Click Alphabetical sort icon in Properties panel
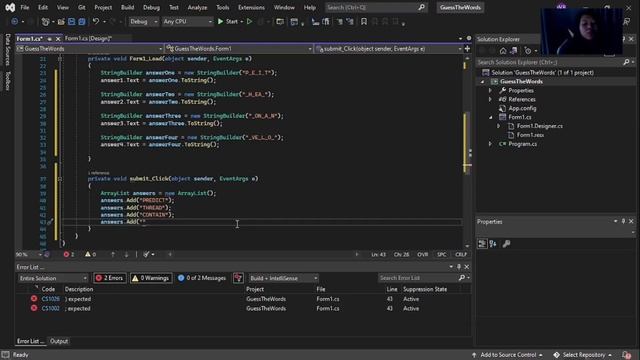This screenshot has width=640, height=360. point(493,244)
